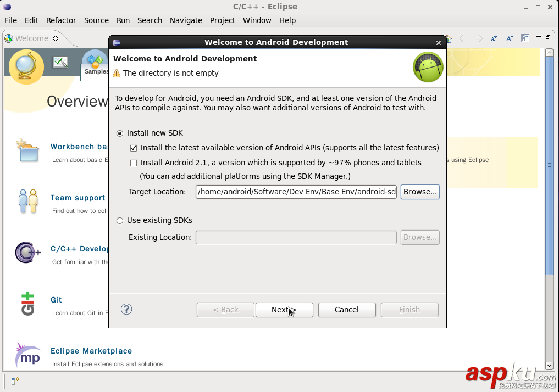Reduce font size with the smaller A icon

coord(494,38)
